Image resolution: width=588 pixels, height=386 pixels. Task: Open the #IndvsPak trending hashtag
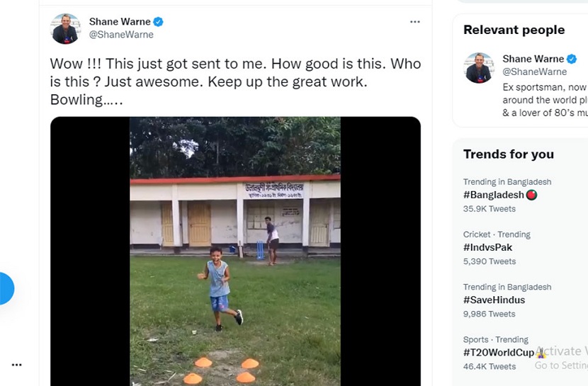pyautogui.click(x=487, y=247)
